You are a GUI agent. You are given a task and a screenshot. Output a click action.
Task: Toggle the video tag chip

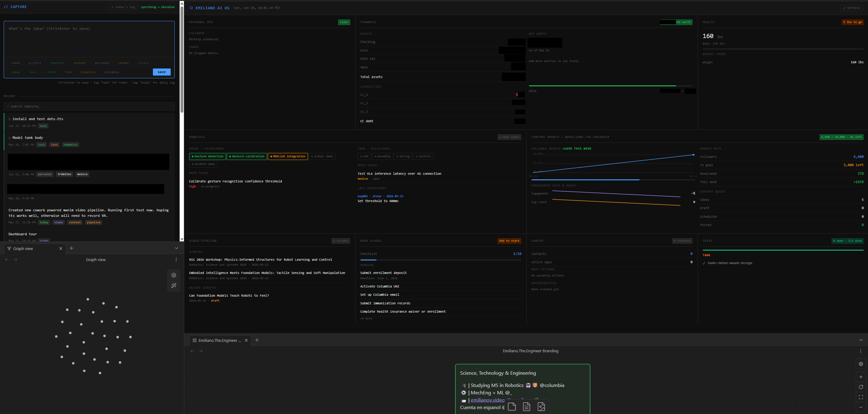pos(15,63)
